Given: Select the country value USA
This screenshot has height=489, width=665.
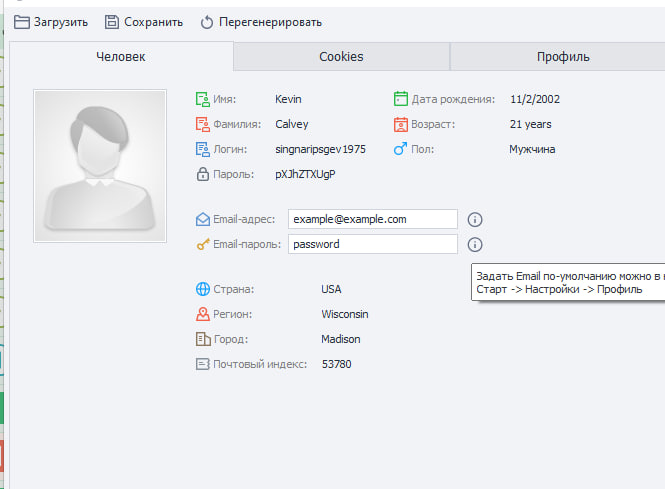Looking at the screenshot, I should 331,289.
